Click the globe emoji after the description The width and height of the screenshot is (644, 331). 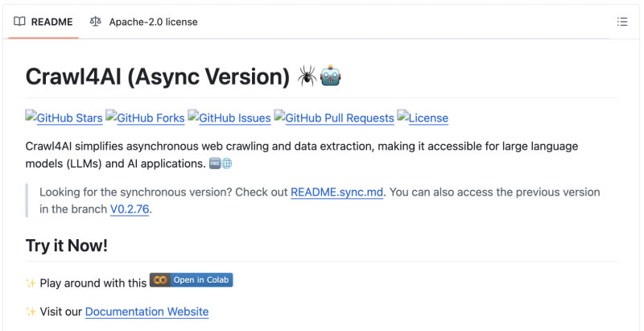(227, 163)
